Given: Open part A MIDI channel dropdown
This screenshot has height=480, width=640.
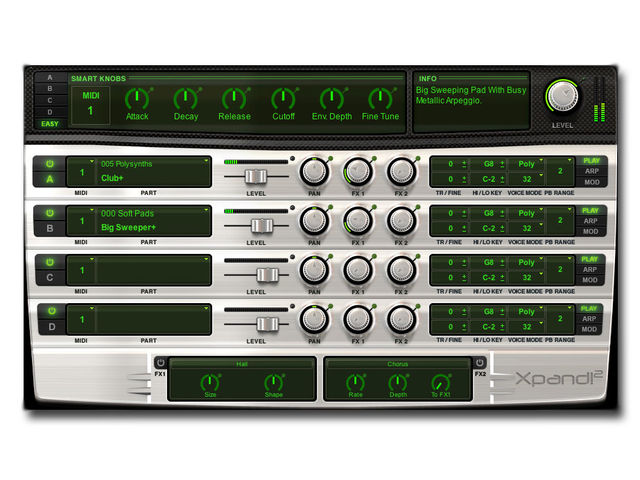Looking at the screenshot, I should click(82, 172).
